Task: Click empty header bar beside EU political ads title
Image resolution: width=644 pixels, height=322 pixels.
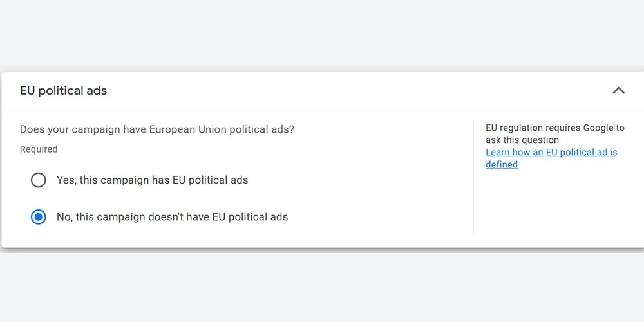Action: pyautogui.click(x=354, y=91)
